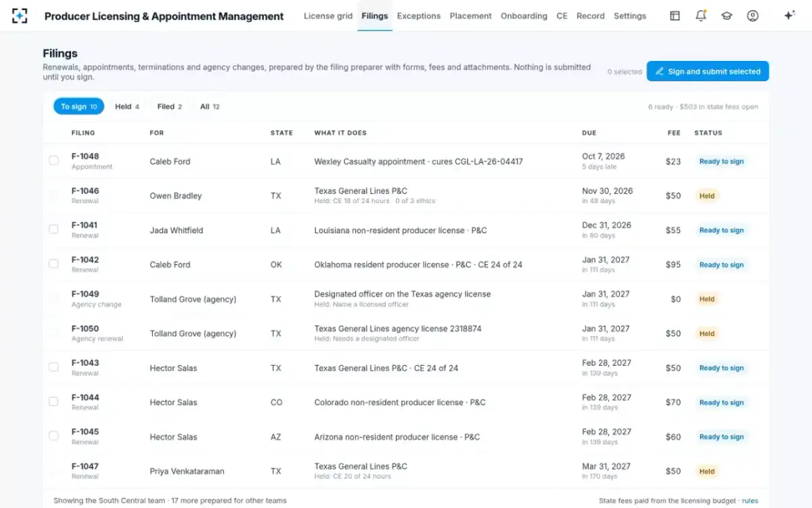The height and width of the screenshot is (508, 812).
Task: Click the Mar 31, 2027 due date
Action: click(x=606, y=466)
